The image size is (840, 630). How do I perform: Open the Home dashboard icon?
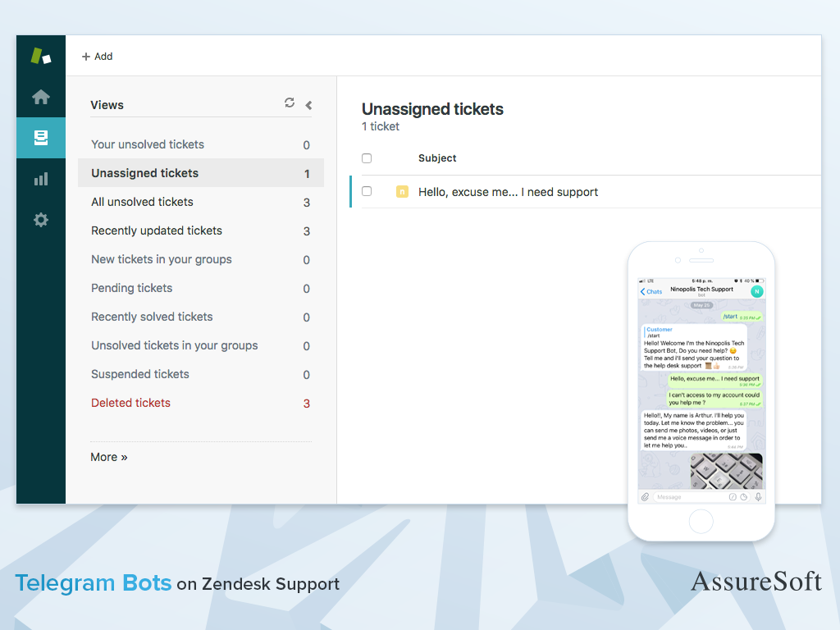[x=41, y=98]
